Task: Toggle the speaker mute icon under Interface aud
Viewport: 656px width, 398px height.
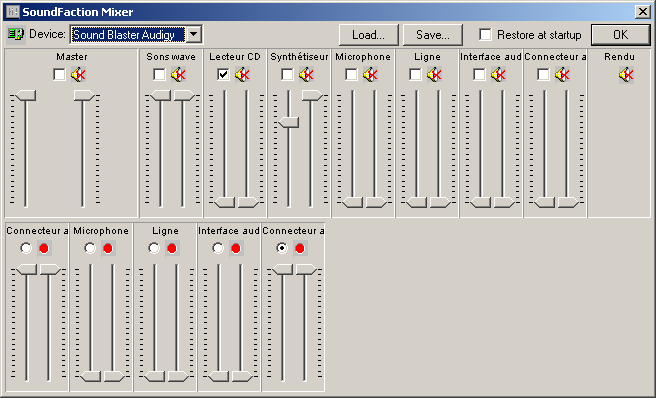Action: point(498,75)
